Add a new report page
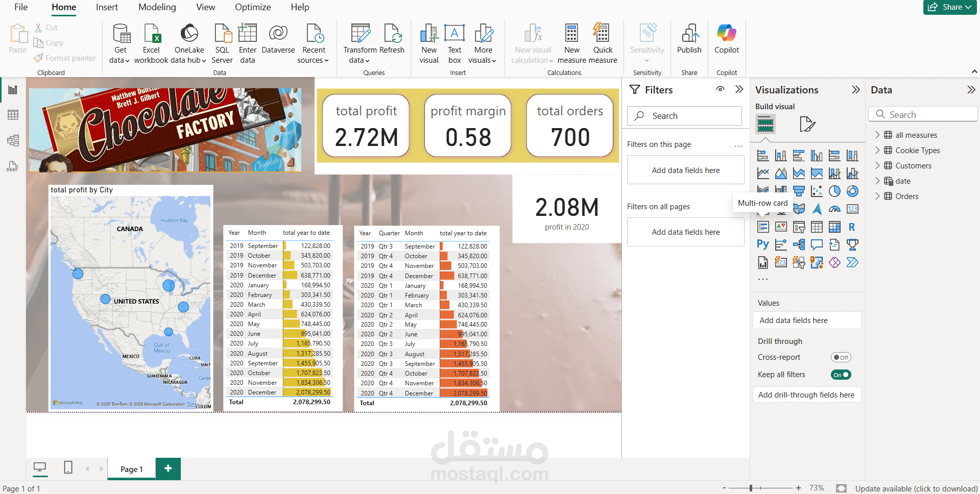 (x=168, y=468)
